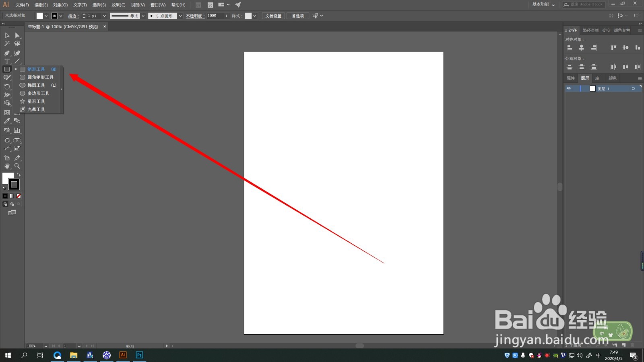The height and width of the screenshot is (362, 644).
Task: Enable Draw Behind mode
Action: coord(12,204)
